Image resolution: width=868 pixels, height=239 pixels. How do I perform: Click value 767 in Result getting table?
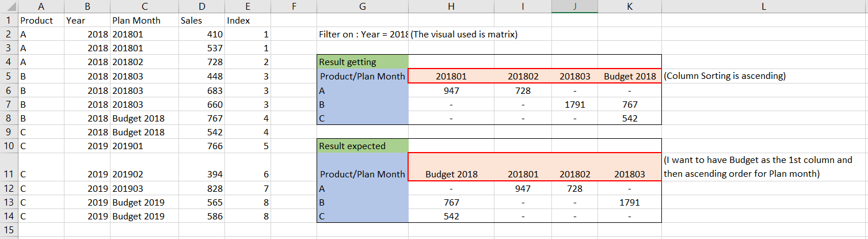coord(630,104)
